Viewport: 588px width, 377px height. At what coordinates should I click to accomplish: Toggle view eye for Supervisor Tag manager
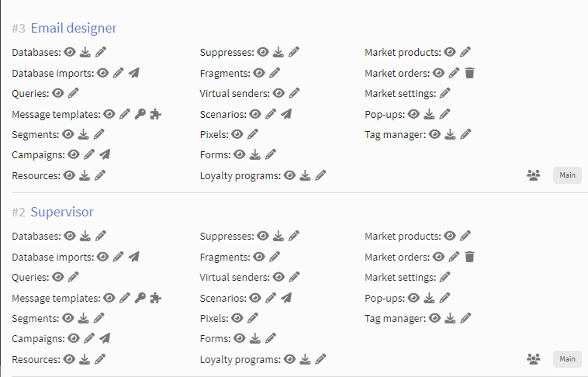434,319
